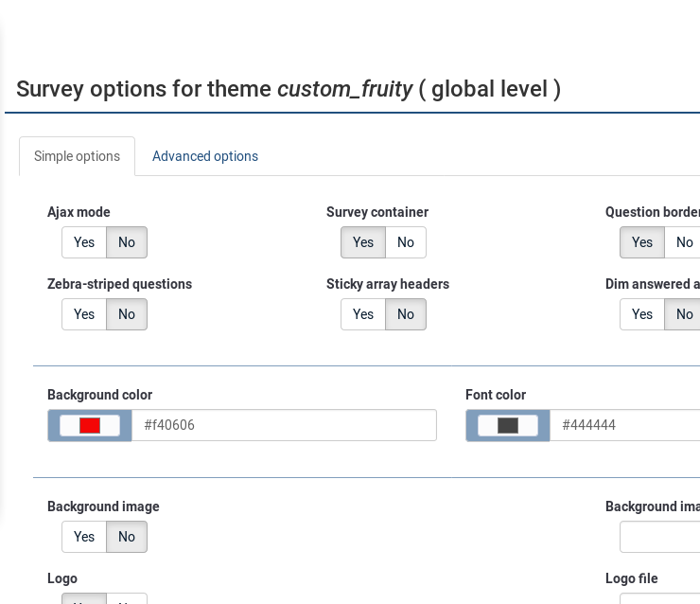Open the red Background color picker
700x604 pixels.
[90, 425]
